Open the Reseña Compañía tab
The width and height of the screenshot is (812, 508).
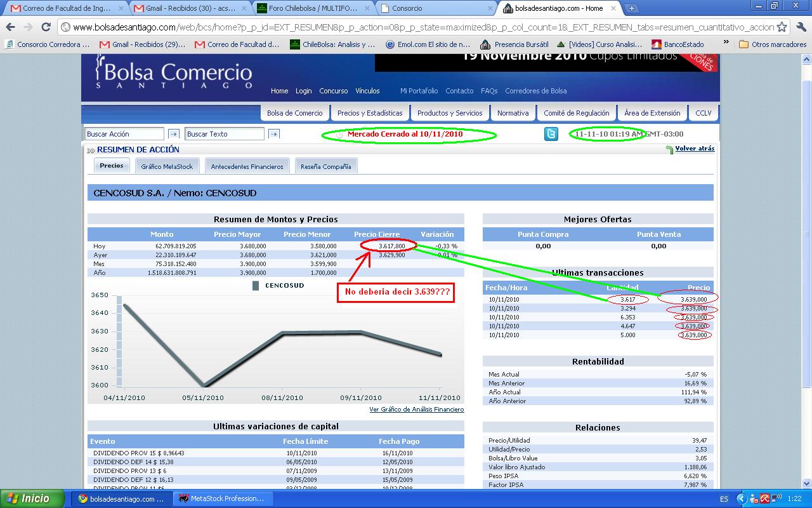tap(325, 166)
